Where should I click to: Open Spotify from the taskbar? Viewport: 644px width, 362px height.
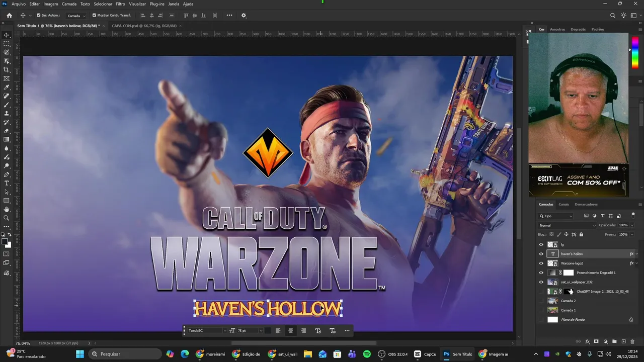click(x=367, y=354)
